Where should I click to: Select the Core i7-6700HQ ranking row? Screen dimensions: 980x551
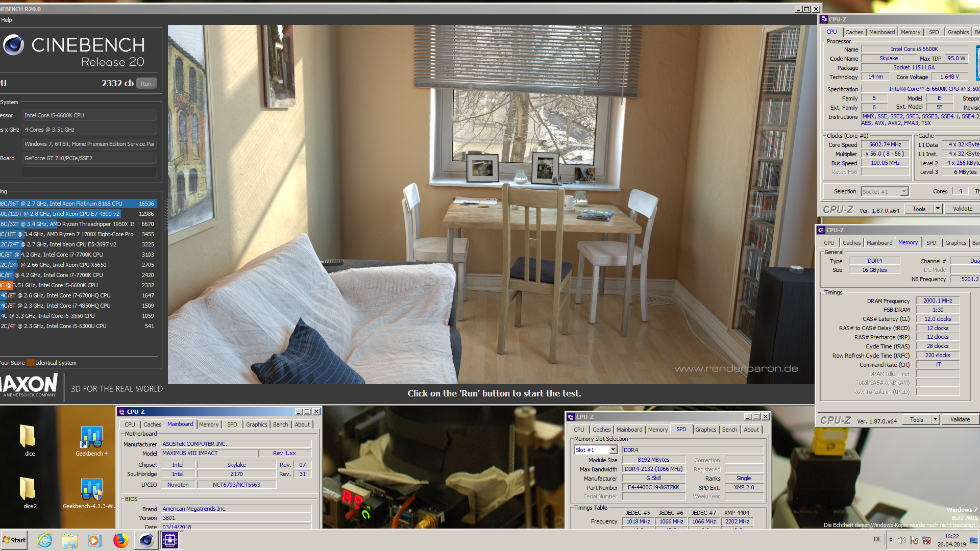pyautogui.click(x=78, y=295)
